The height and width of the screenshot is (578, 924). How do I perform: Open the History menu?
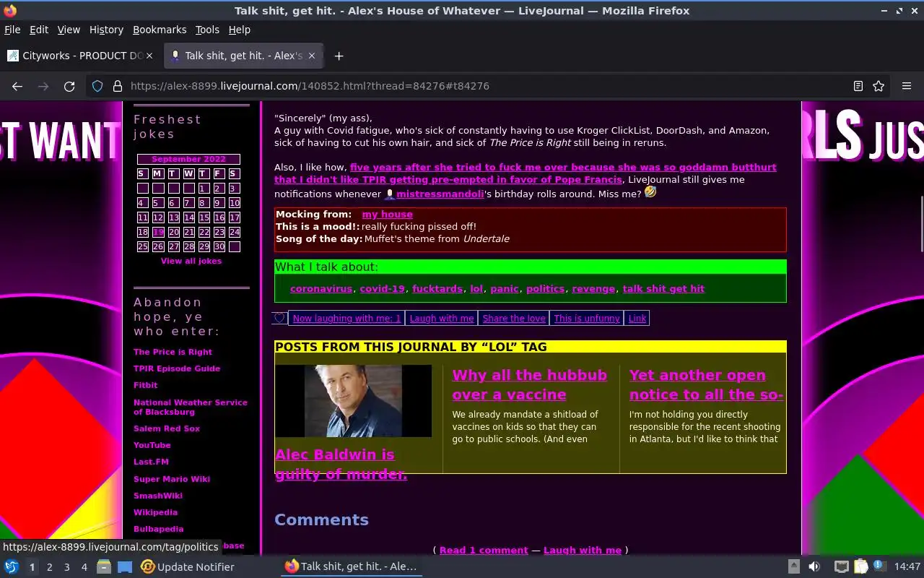106,30
